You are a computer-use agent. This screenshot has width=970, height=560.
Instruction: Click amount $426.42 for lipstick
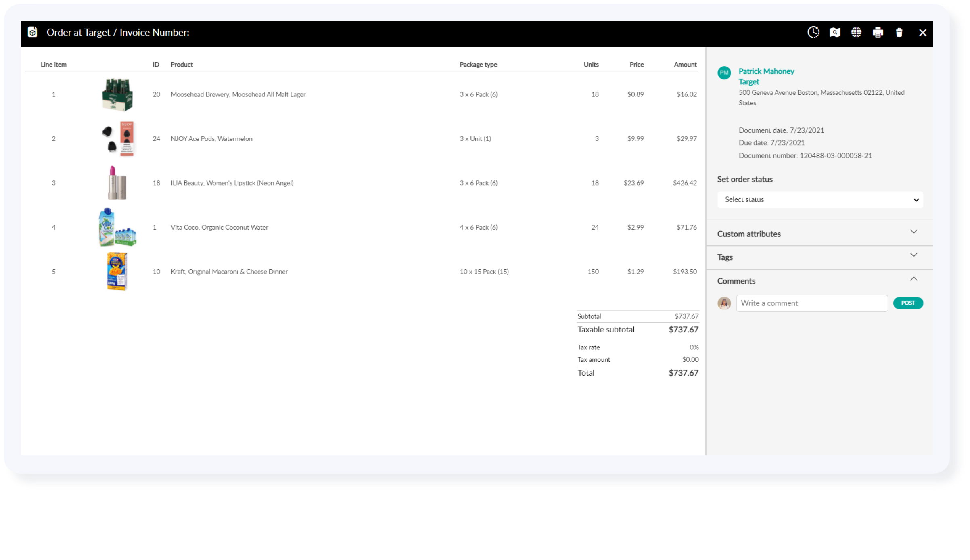[685, 183]
